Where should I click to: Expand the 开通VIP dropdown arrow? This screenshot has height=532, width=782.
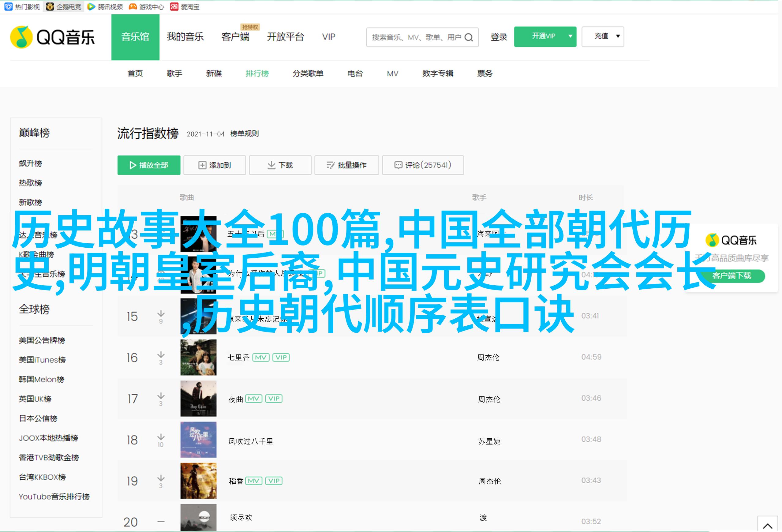570,36
